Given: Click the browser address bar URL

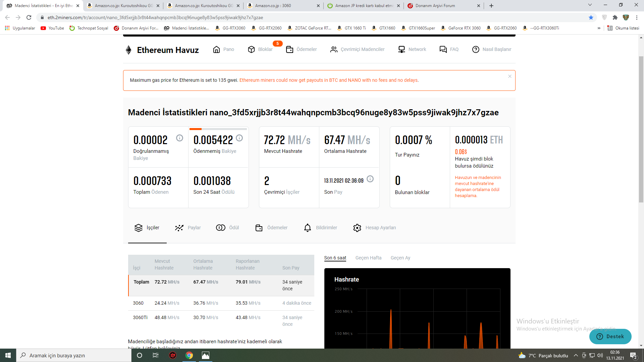Looking at the screenshot, I should [155, 17].
